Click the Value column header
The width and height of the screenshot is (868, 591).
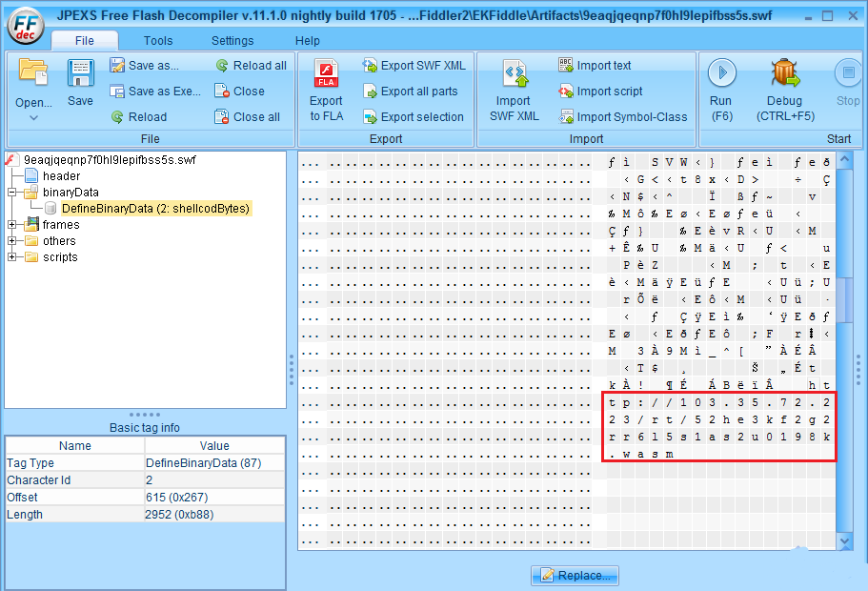pos(214,446)
